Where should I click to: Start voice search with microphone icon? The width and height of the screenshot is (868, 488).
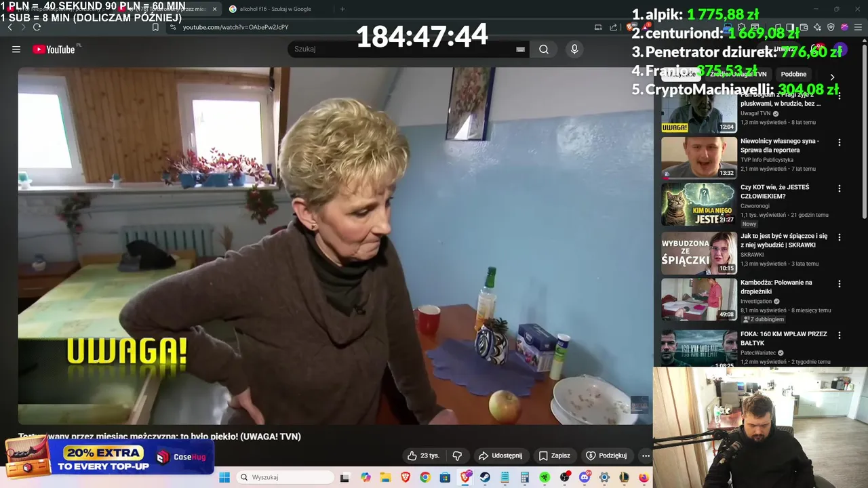point(574,49)
